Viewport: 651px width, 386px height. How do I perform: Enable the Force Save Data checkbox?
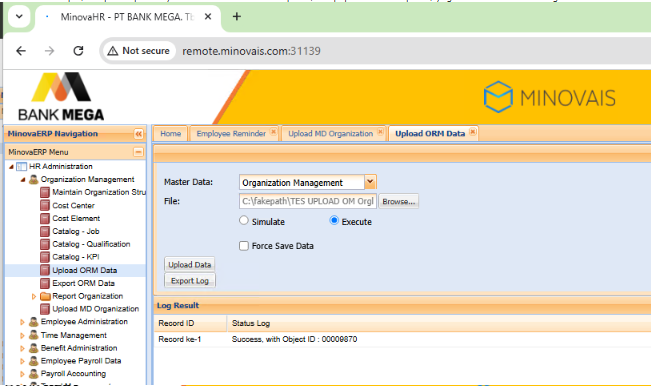click(244, 246)
